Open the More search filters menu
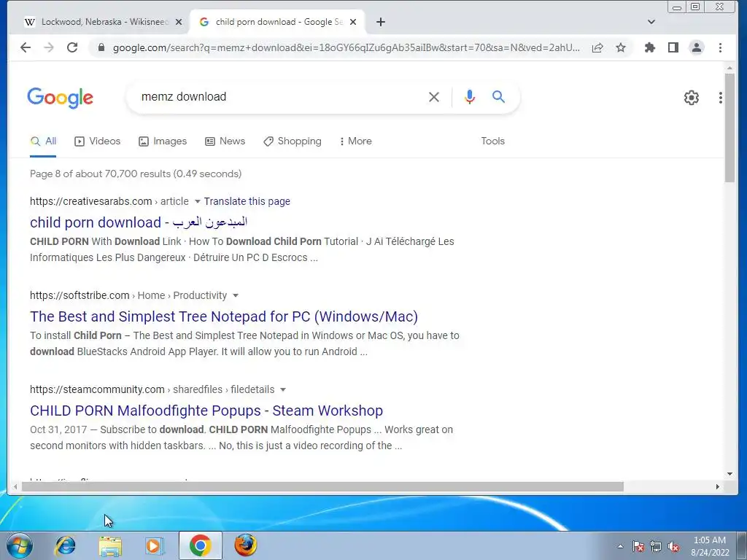 pos(355,141)
